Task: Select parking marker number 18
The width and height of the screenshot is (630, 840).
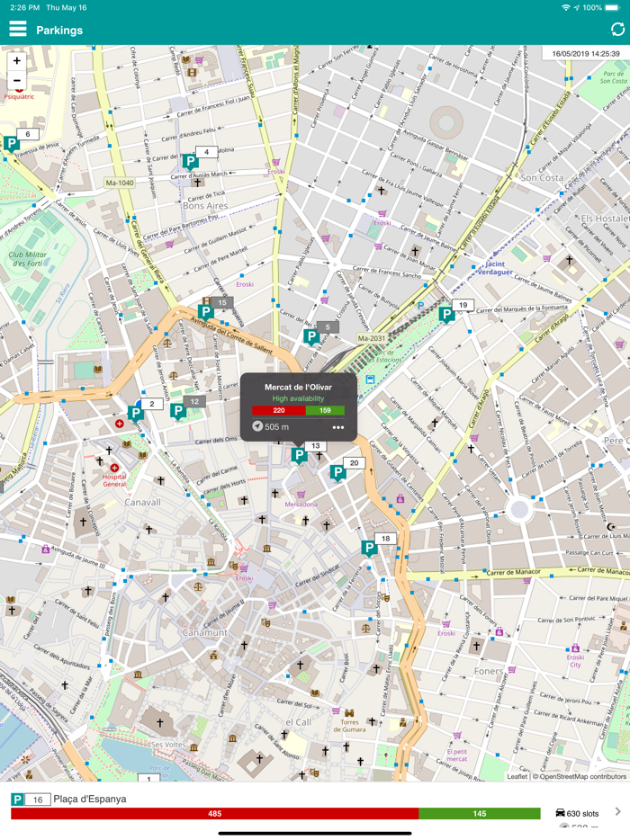Action: pos(369,548)
